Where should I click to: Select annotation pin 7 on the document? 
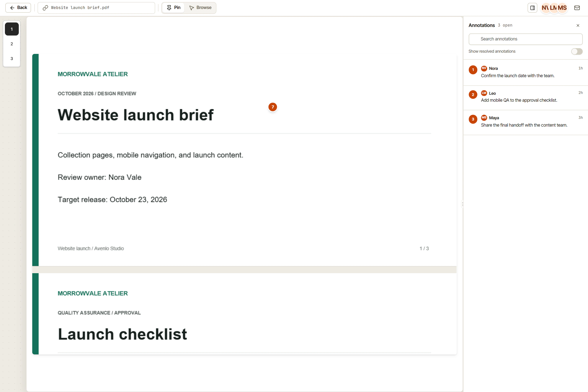click(273, 107)
